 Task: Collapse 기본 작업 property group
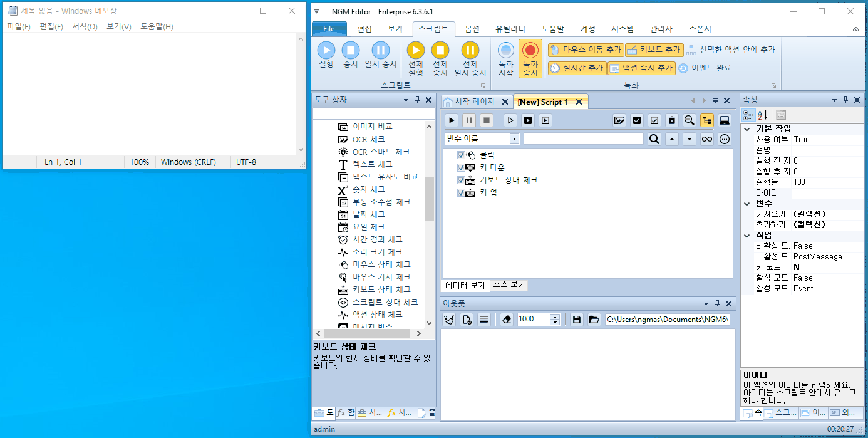pyautogui.click(x=747, y=129)
